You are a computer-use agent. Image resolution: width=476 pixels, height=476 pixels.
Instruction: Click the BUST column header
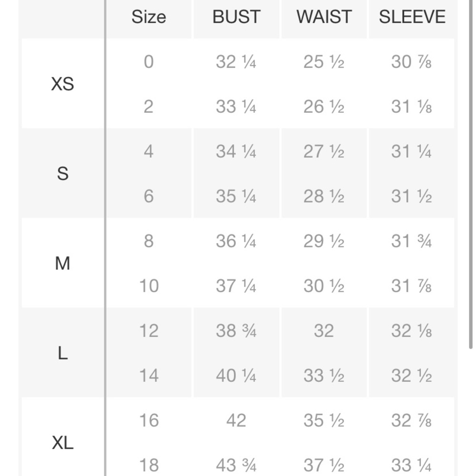tap(236, 17)
